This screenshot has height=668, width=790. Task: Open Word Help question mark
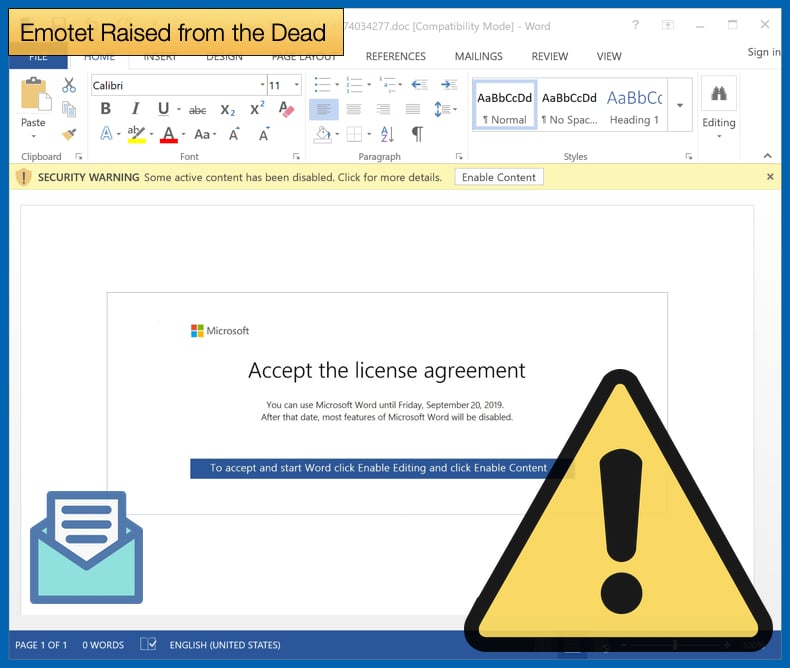tap(636, 25)
